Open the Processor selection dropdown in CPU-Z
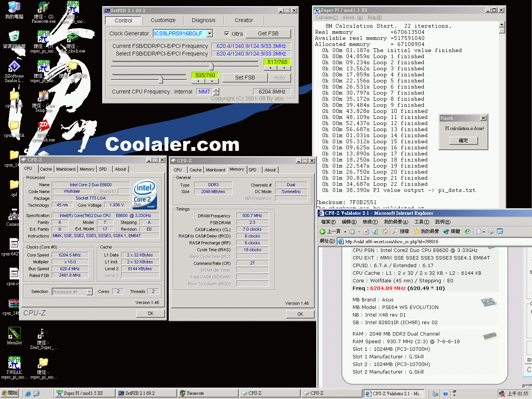This screenshot has height=399, width=532. click(x=90, y=292)
